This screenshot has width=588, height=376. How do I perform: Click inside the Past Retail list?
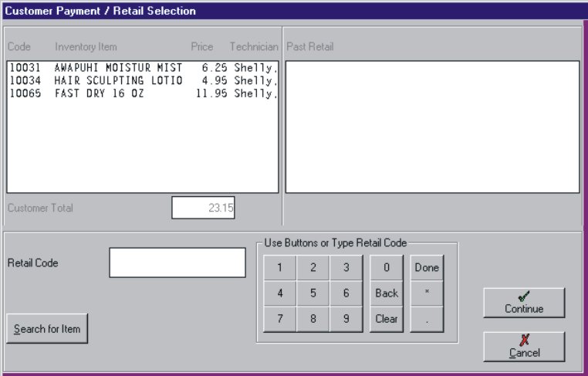pos(432,127)
